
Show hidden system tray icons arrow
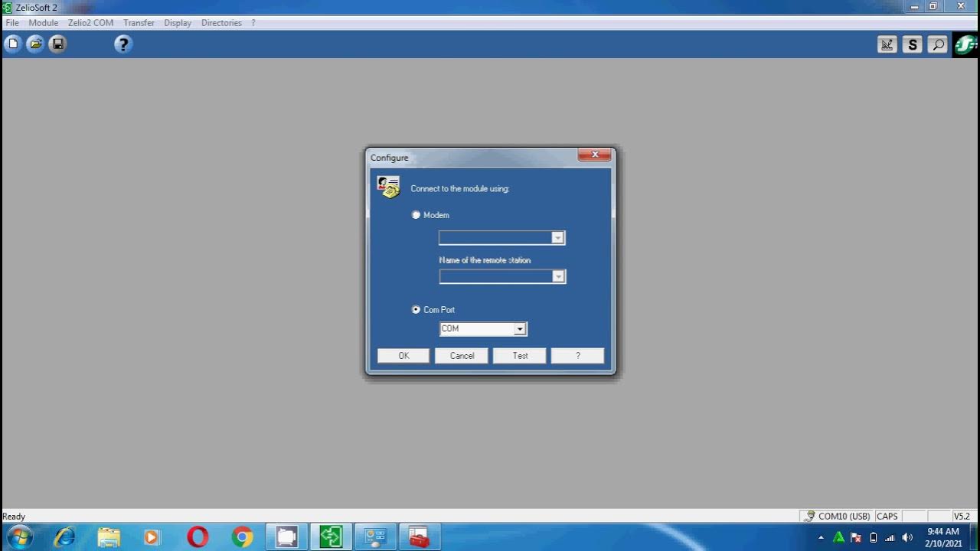821,538
